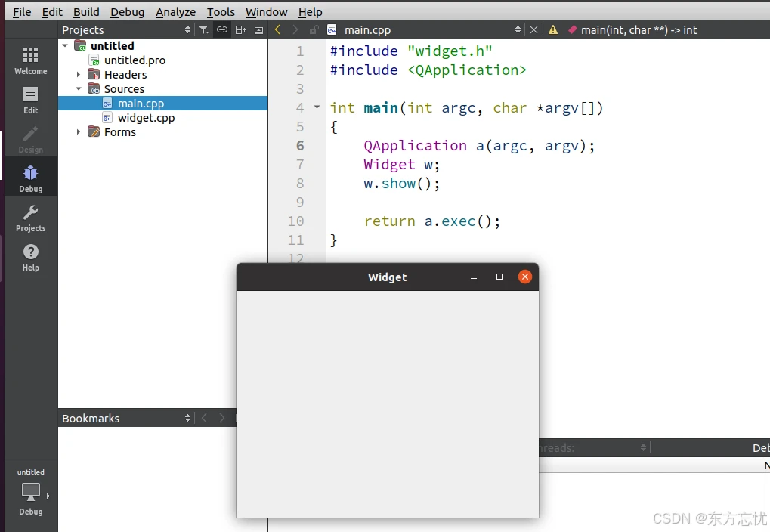Open the Projects view dropdown
Screen dimensions: 770x532
point(188,30)
